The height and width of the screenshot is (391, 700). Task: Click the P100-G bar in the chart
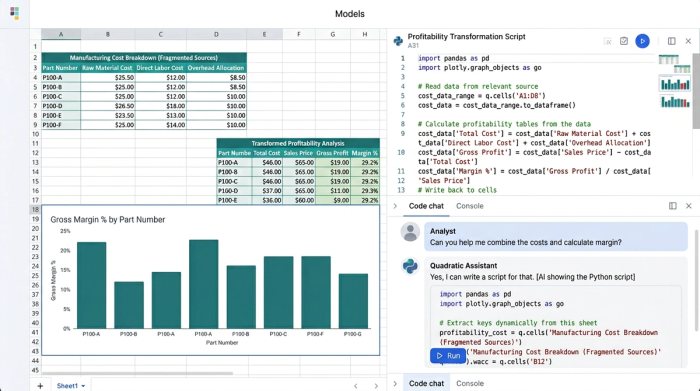click(353, 301)
